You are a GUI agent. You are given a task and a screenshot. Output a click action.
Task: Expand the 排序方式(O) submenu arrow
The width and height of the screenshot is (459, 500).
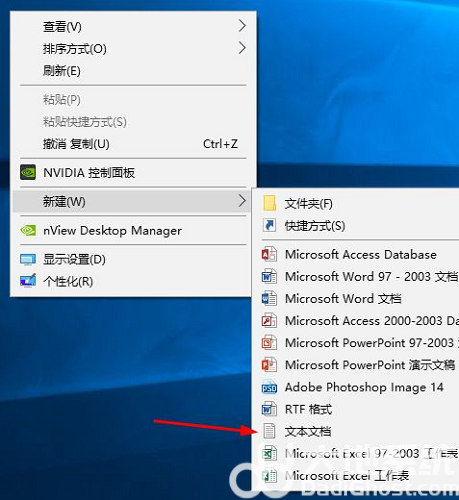242,48
